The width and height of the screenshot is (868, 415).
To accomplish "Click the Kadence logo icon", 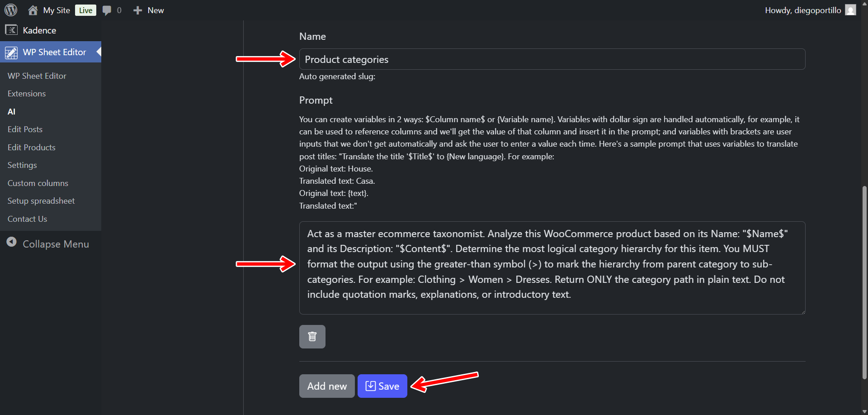I will [x=11, y=30].
